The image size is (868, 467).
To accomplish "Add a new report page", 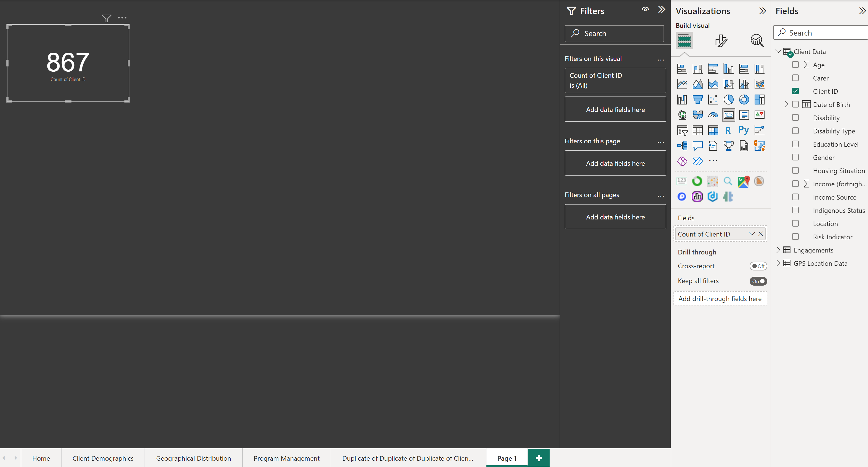I will pyautogui.click(x=539, y=458).
